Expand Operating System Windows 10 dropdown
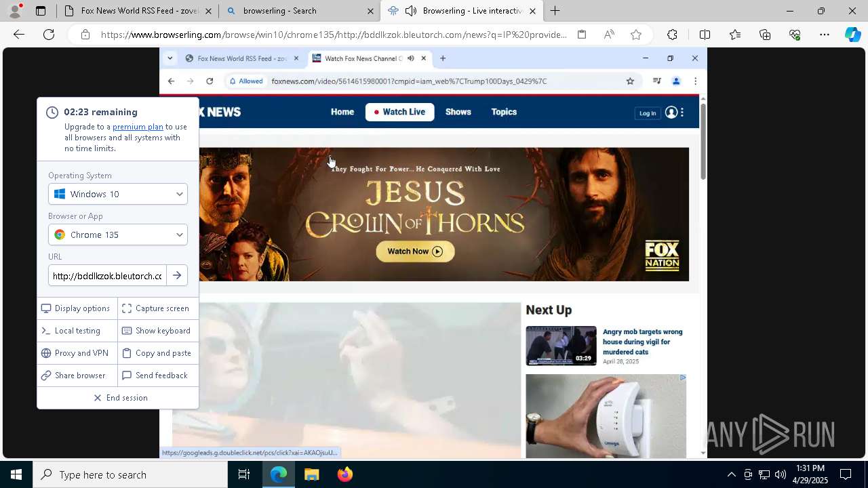Viewport: 868px width, 488px height. pyautogui.click(x=118, y=194)
